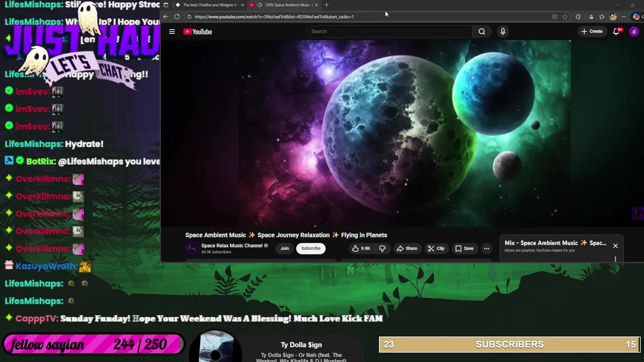Open a new browser tab
The width and height of the screenshot is (644, 362).
pos(327,5)
